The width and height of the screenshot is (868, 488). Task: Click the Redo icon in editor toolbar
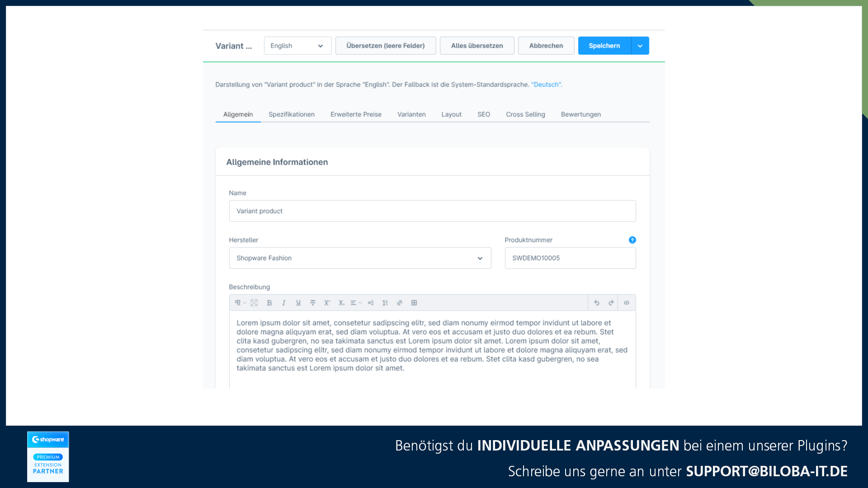pyautogui.click(x=610, y=302)
